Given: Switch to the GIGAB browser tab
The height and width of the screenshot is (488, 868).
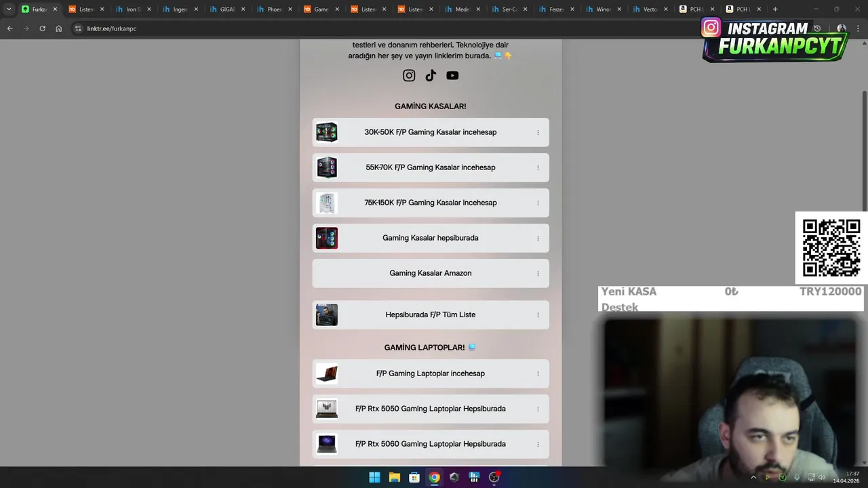Looking at the screenshot, I should (x=226, y=9).
